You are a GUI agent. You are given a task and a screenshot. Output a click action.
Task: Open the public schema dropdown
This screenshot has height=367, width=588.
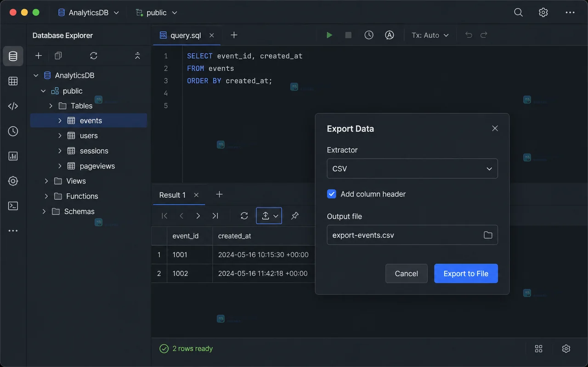[x=157, y=13]
